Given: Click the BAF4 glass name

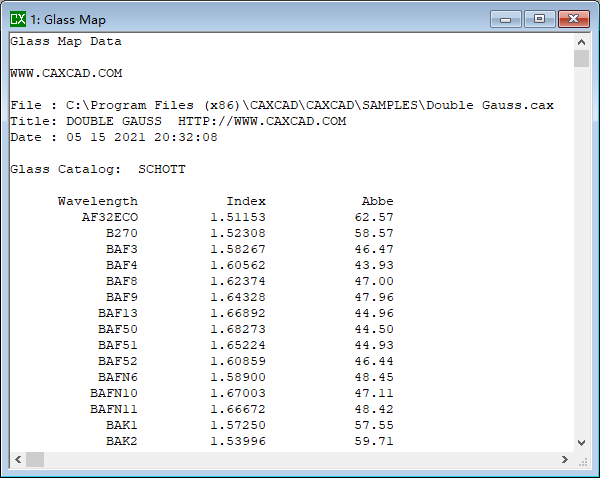Looking at the screenshot, I should [x=122, y=265].
